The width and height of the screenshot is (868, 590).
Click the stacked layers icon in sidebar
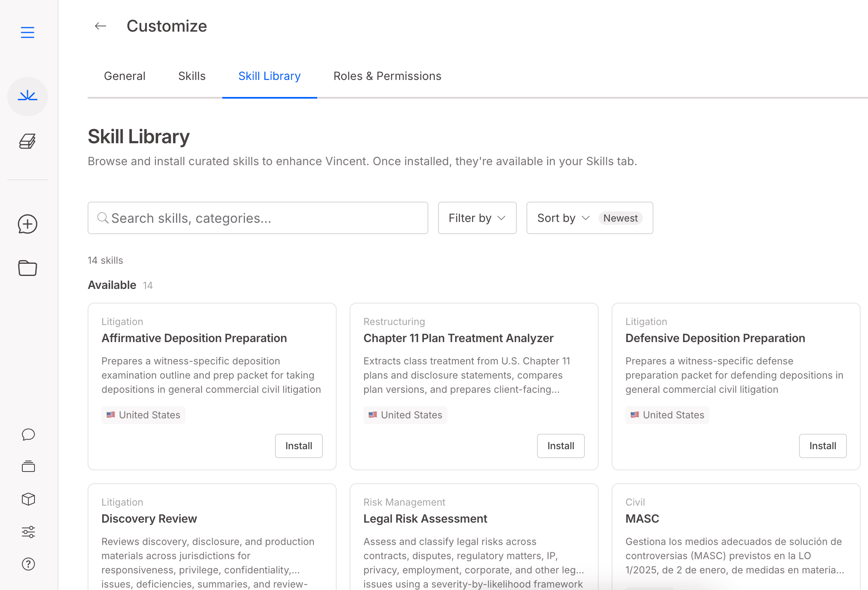(x=28, y=467)
